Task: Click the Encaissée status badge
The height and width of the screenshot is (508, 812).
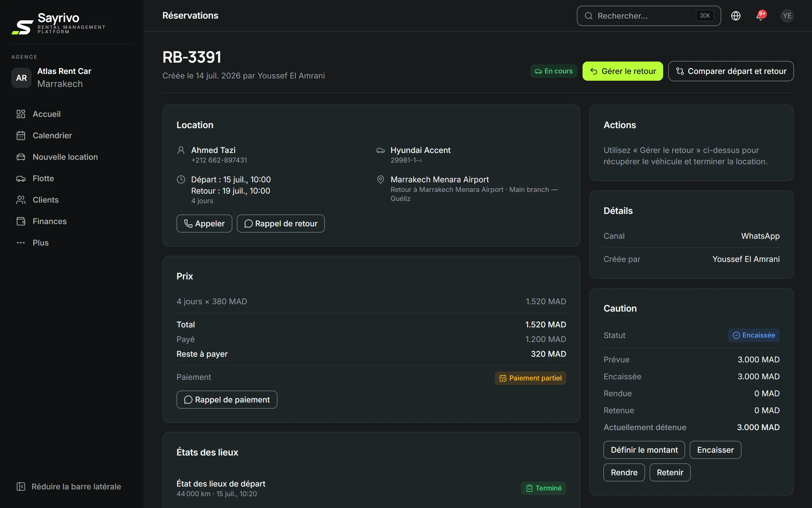Action: [754, 335]
